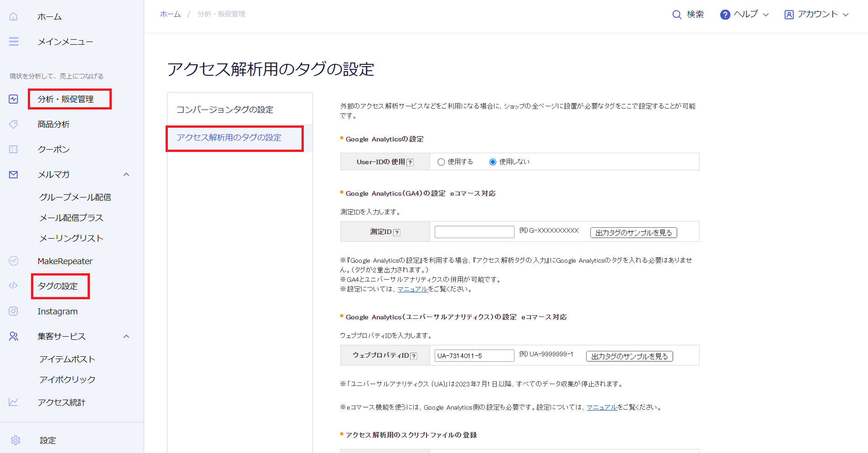Open 商品分析 menu item

coord(53,124)
